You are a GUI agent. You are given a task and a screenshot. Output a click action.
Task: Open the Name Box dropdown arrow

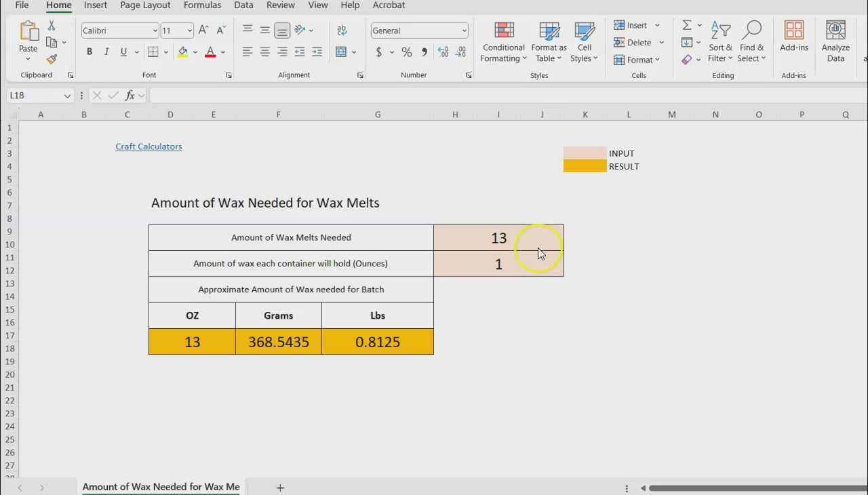coord(67,96)
